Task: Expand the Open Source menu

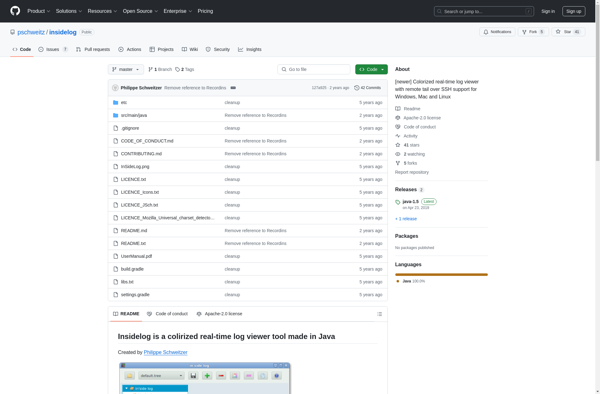Action: coord(140,11)
